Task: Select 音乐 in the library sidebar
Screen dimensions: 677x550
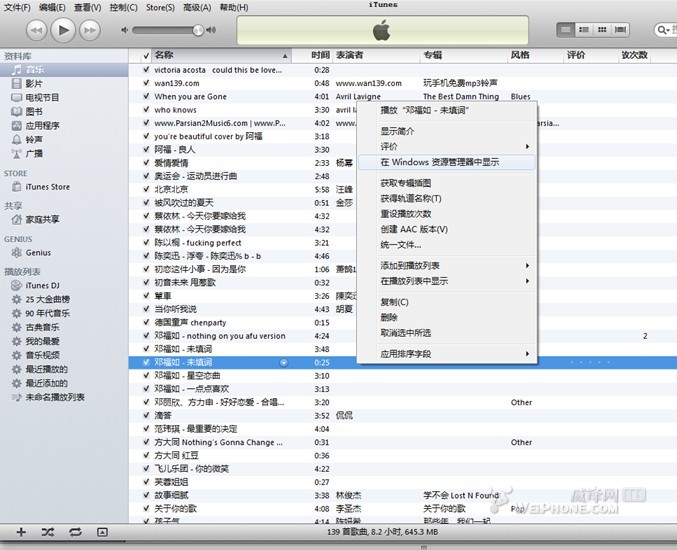Action: click(64, 70)
